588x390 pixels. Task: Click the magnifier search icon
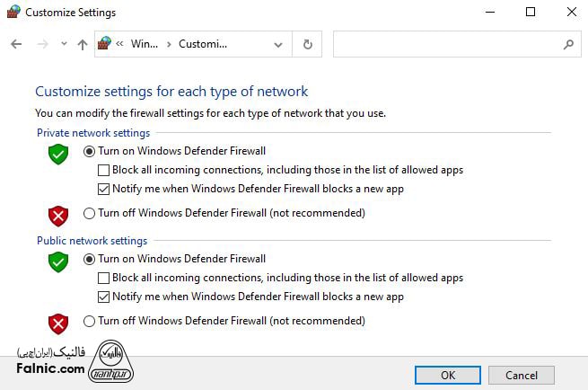[567, 44]
